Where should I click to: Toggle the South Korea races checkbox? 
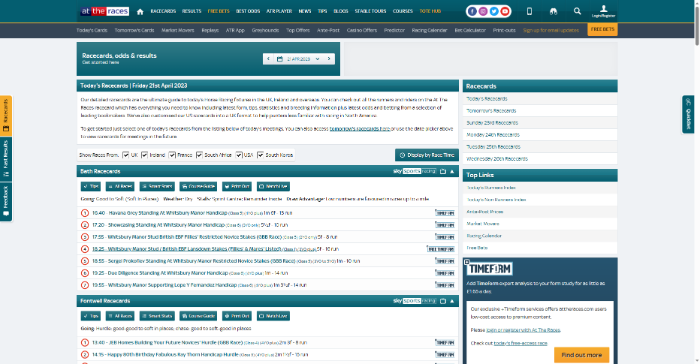261,155
